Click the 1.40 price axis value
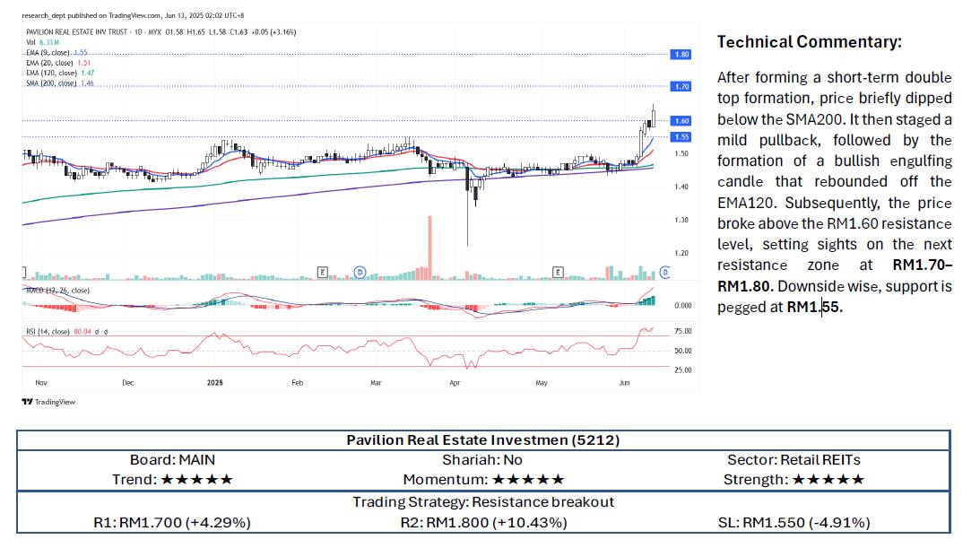The width and height of the screenshot is (980, 548). [x=681, y=187]
